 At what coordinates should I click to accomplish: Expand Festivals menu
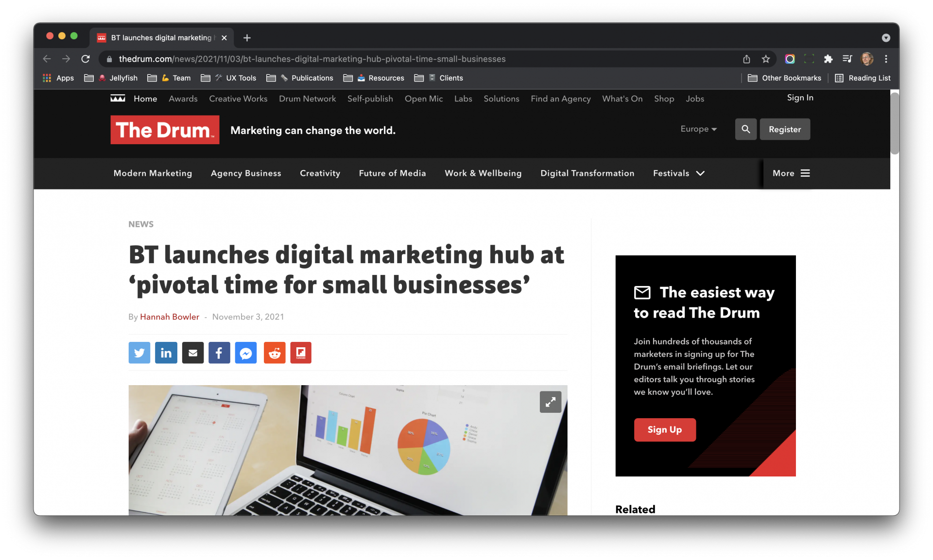pyautogui.click(x=678, y=173)
